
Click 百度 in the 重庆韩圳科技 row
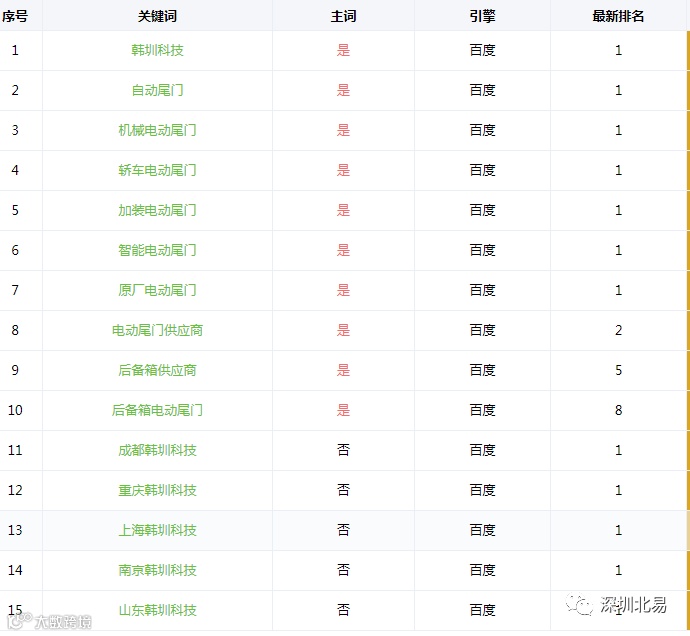(482, 490)
